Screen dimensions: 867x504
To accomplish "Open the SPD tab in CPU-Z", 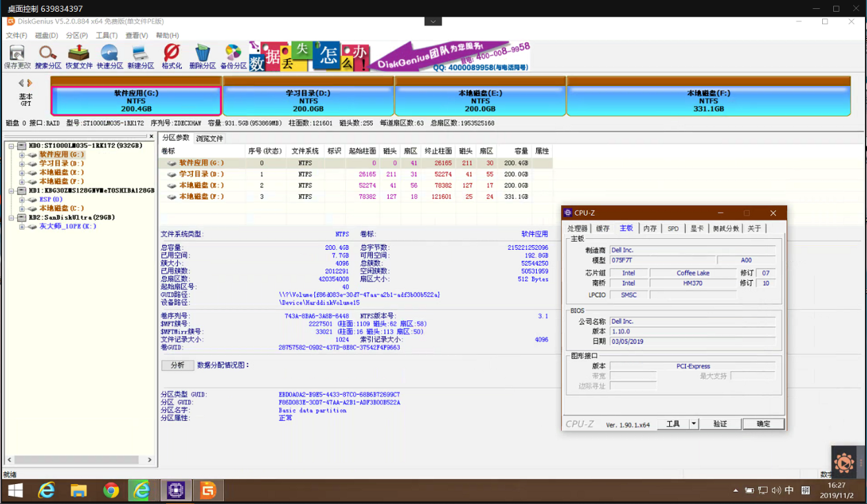I will coord(673,229).
